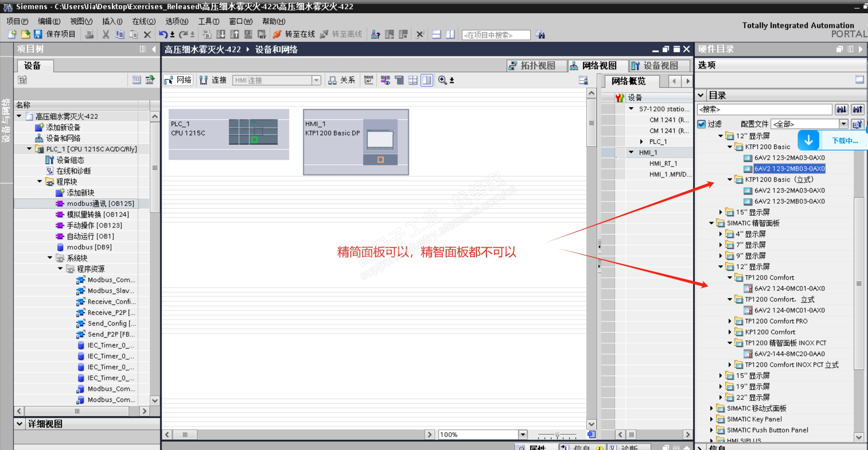The width and height of the screenshot is (868, 450).
Task: Expand the 详细视图 panel
Action: (20, 424)
